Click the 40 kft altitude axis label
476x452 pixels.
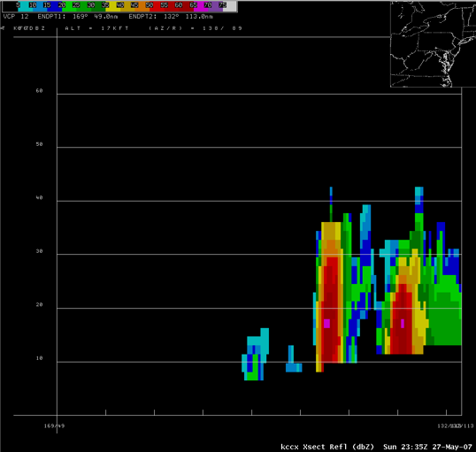click(x=39, y=197)
